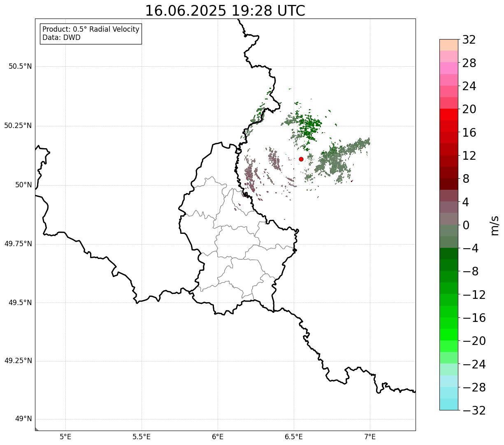Image resolution: width=504 pixels, height=445 pixels.
Task: Pick the peach swatch atop the colorbar
Action: click(x=449, y=45)
